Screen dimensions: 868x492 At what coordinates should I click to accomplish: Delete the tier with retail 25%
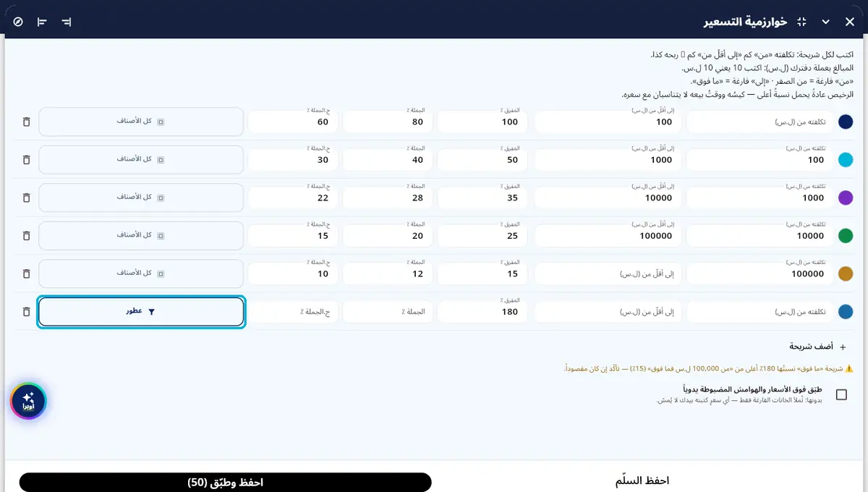coord(27,235)
